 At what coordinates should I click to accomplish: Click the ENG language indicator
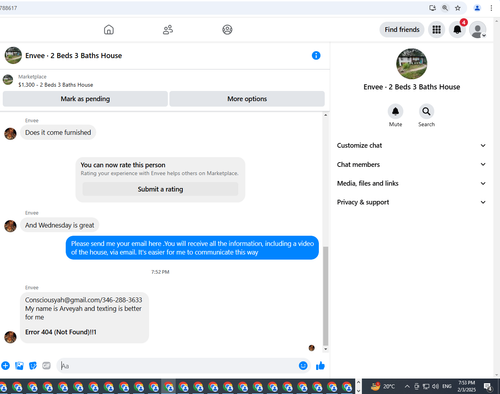point(447,386)
